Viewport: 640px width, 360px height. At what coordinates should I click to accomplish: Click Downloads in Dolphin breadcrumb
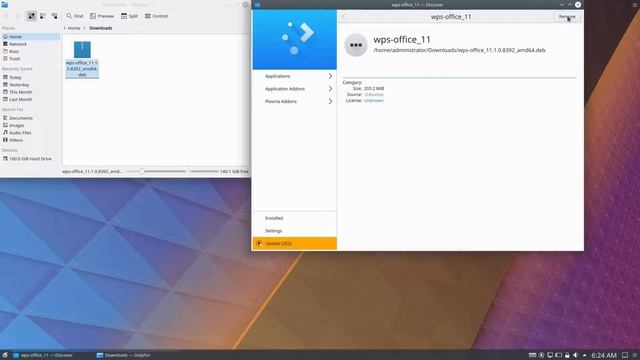click(x=100, y=28)
